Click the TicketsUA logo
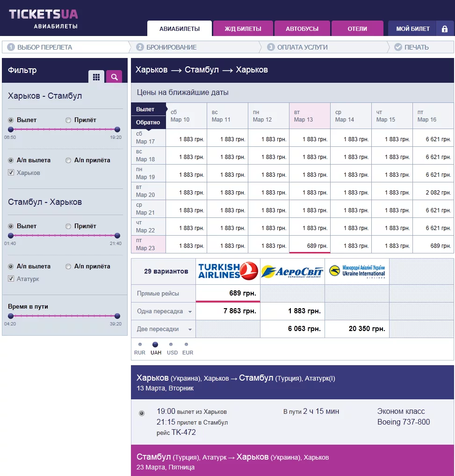This screenshot has height=476, width=455. pyautogui.click(x=43, y=19)
